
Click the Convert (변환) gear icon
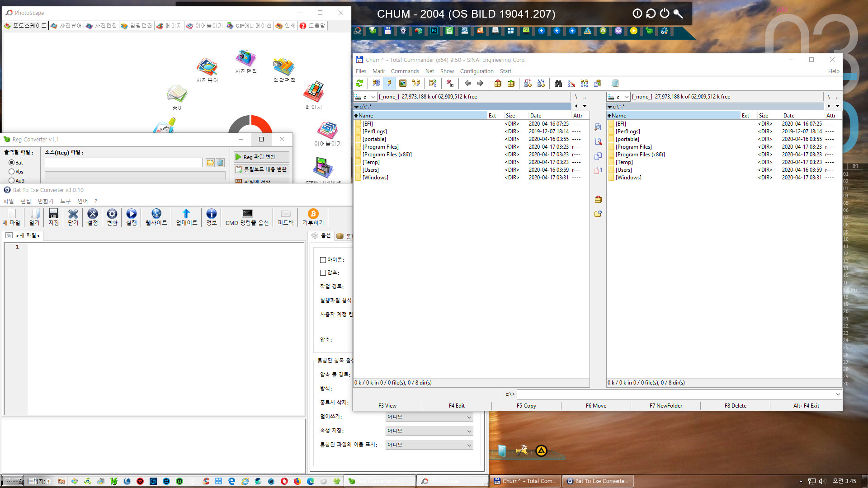tap(112, 217)
